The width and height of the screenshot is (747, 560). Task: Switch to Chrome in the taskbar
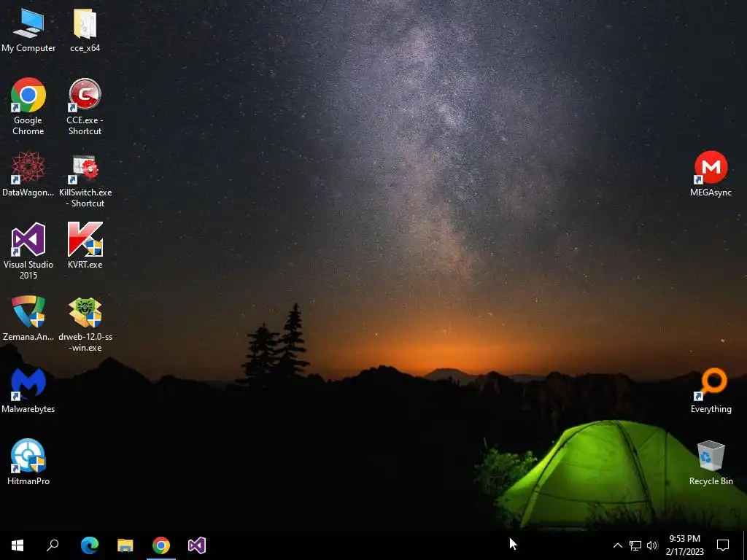point(161,545)
